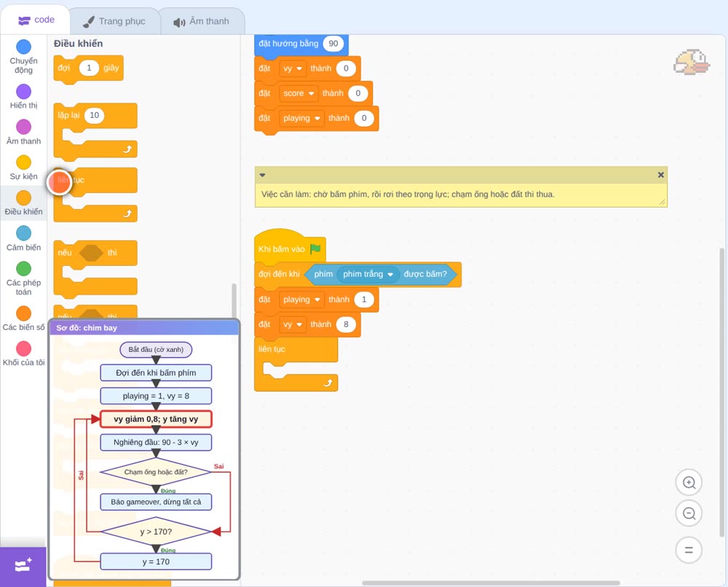Click the 1 value in the đợi giây block
The width and height of the screenshot is (728, 587).
click(89, 68)
